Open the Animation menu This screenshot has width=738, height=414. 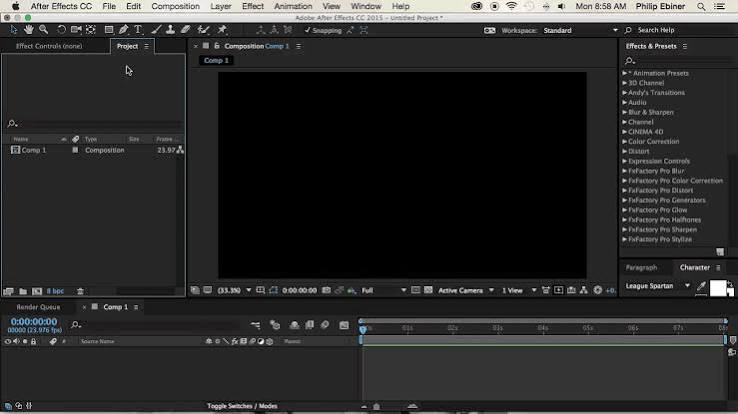click(x=293, y=6)
